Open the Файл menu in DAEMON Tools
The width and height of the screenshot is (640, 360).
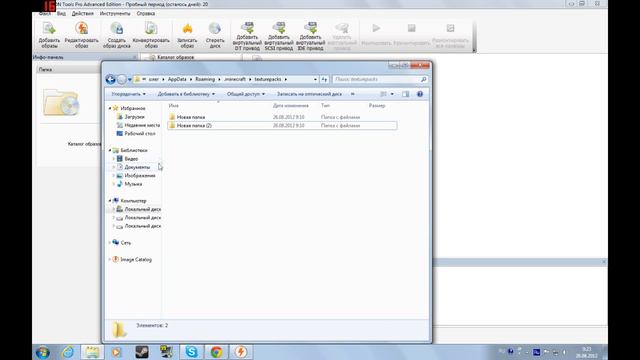pos(44,13)
